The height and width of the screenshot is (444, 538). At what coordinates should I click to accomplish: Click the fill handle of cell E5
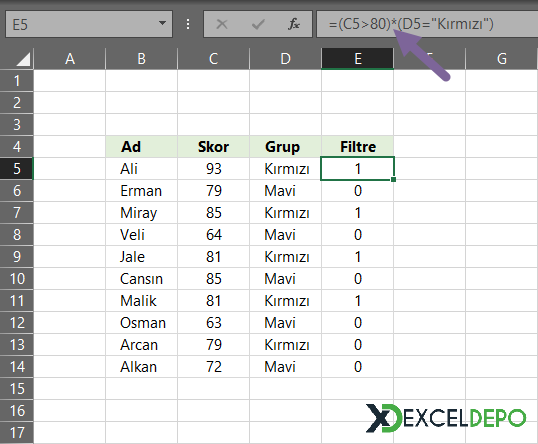[x=393, y=179]
